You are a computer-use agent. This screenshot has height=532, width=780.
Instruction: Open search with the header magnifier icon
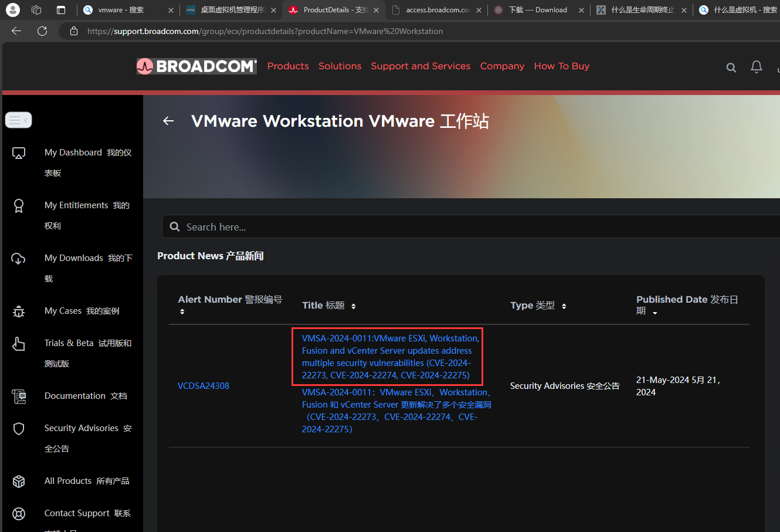point(731,67)
